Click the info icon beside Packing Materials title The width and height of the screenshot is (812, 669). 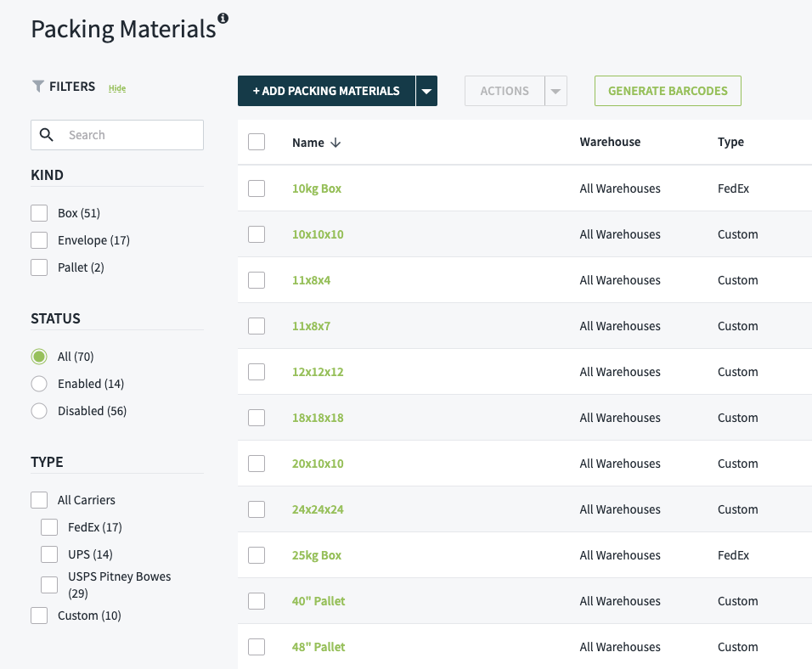(223, 16)
